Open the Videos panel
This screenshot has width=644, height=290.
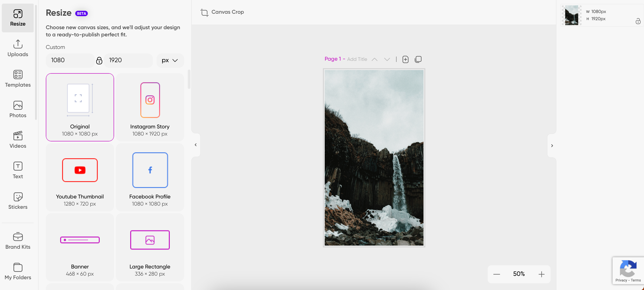(18, 140)
